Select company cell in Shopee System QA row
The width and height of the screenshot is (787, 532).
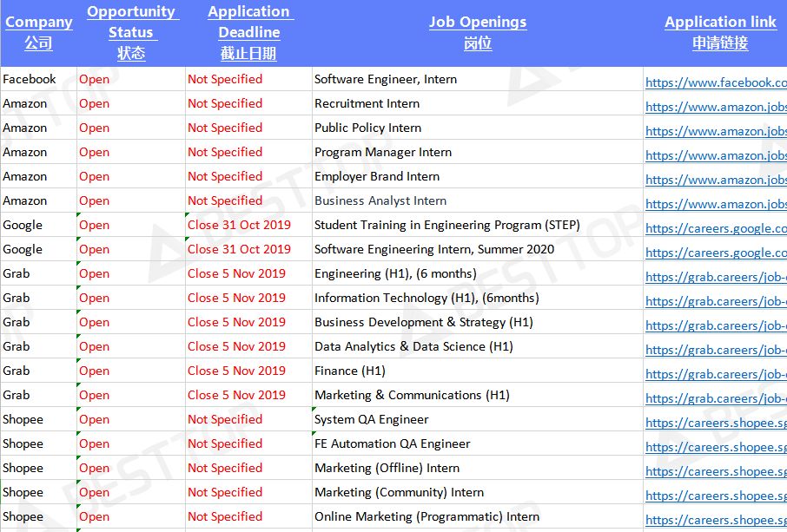[38, 420]
